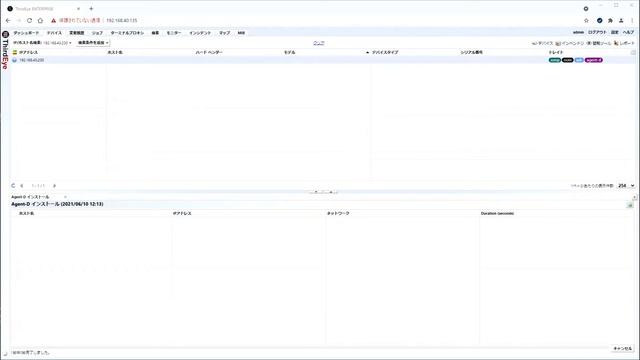Viewport: 640px width, 360px height.
Task: Click the purple agent-d trait tag
Action: pyautogui.click(x=593, y=60)
